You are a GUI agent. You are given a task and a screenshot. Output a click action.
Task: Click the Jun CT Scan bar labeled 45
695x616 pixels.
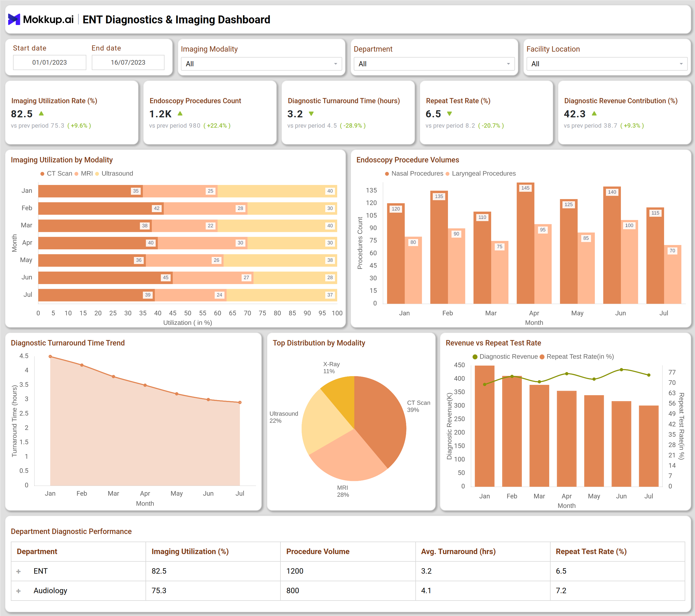pyautogui.click(x=105, y=278)
